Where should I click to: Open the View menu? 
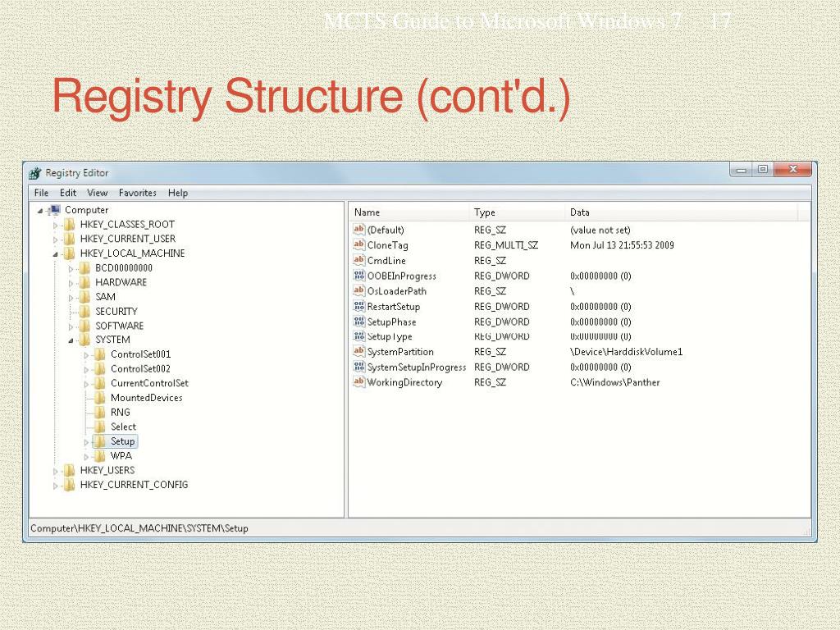pos(98,193)
